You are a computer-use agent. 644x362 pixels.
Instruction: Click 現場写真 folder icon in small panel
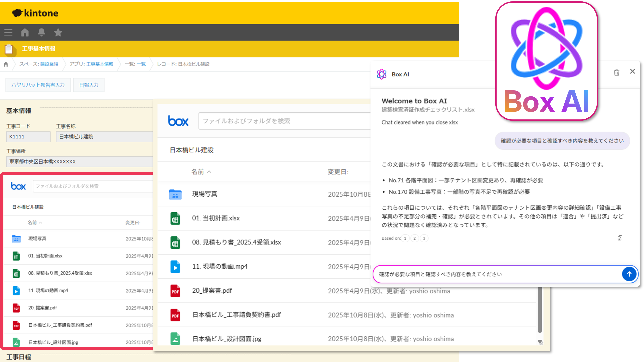[16, 239]
